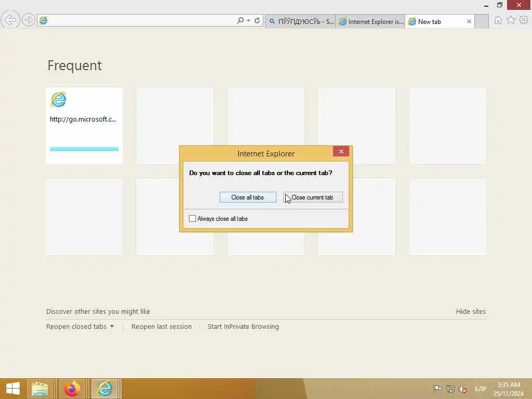Viewport: 532px width, 399px height.
Task: Click 'Reopen last session' link
Action: 162,326
